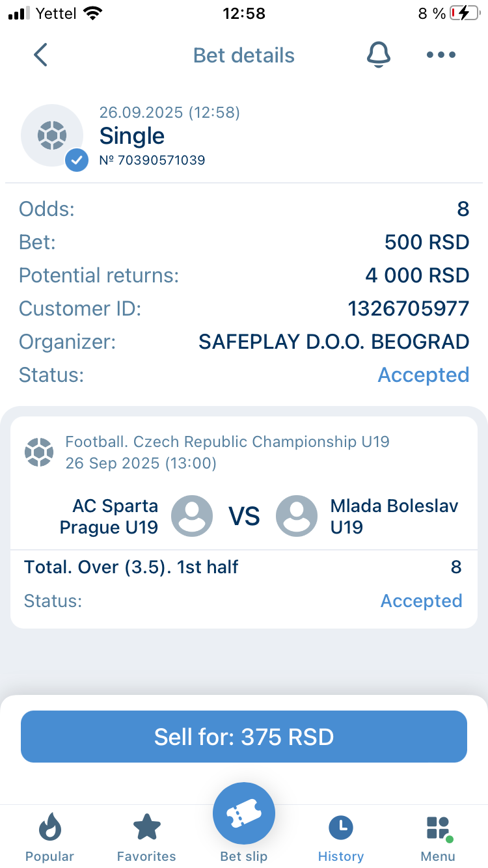Tap the football icon in the event card
The height and width of the screenshot is (868, 488).
pos(39,452)
